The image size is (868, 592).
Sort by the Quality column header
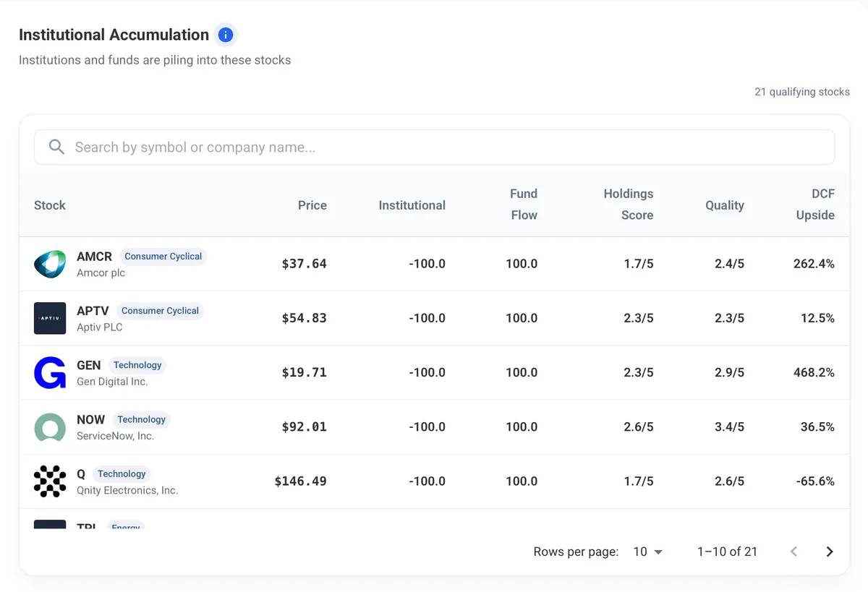(725, 205)
